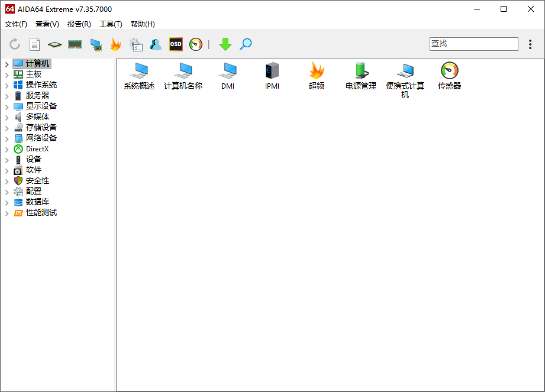Open the DMI item

(228, 76)
